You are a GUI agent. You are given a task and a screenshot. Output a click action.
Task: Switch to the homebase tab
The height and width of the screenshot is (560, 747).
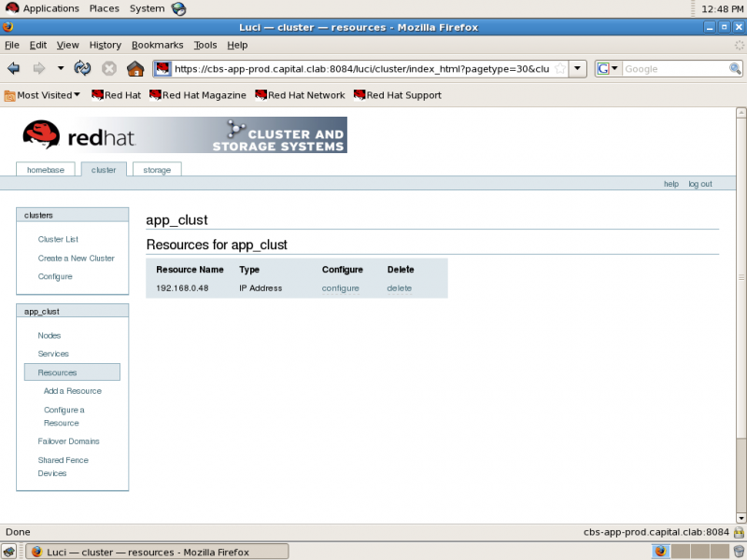(45, 170)
